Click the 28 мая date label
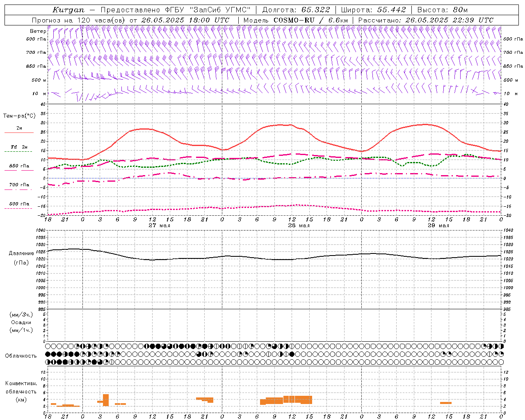 299,226
